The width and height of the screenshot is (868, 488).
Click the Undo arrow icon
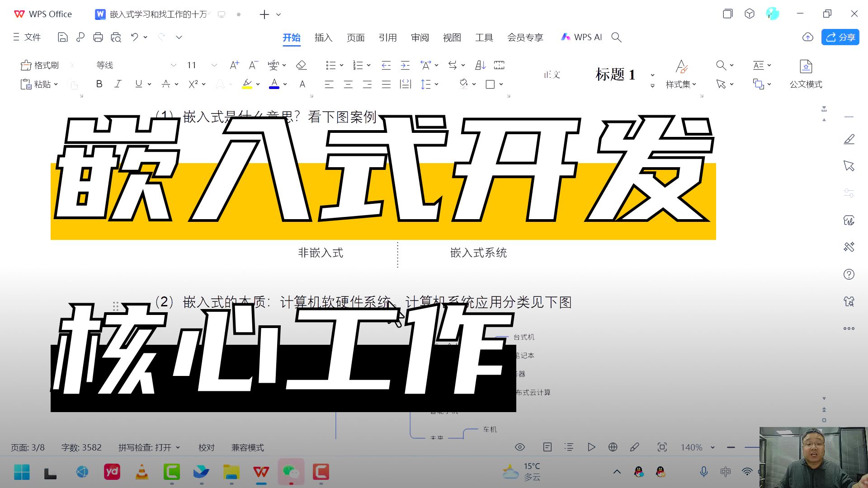tap(135, 37)
